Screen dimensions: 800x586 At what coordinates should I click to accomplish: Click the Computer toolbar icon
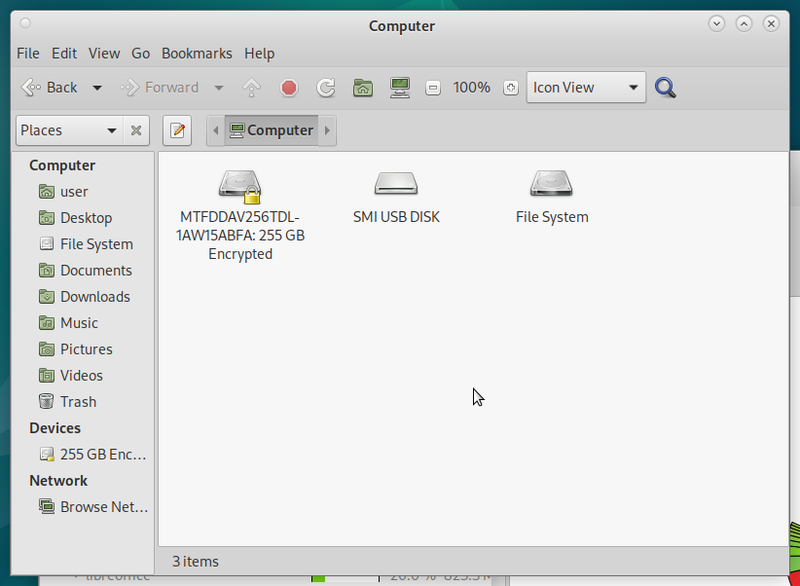point(400,87)
